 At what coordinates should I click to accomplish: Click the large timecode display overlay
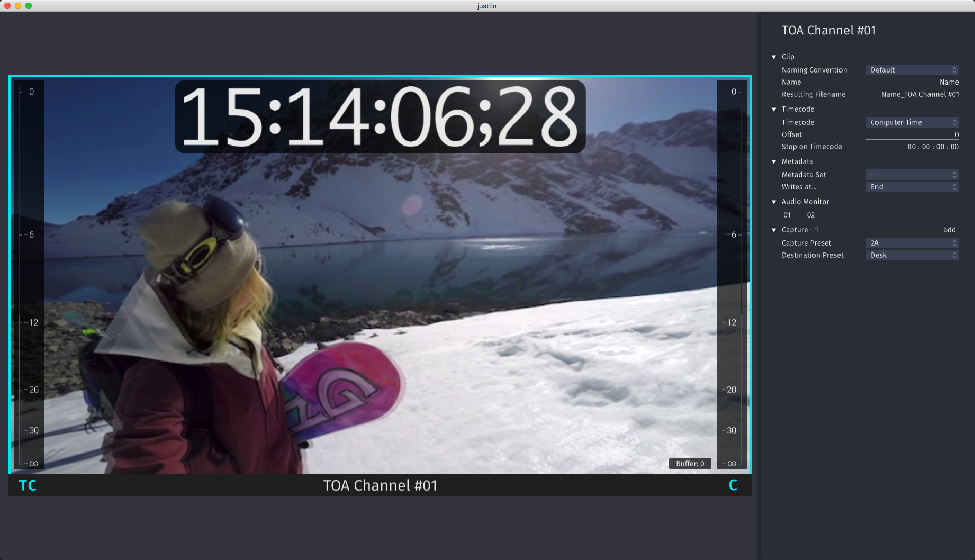click(380, 116)
